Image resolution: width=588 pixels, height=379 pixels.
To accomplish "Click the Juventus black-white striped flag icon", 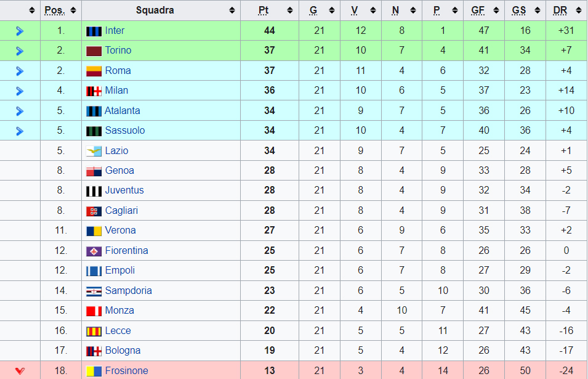I will coord(94,191).
